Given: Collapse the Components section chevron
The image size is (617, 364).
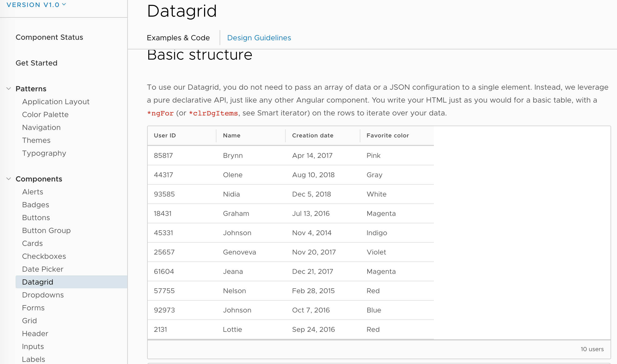Looking at the screenshot, I should pos(9,179).
